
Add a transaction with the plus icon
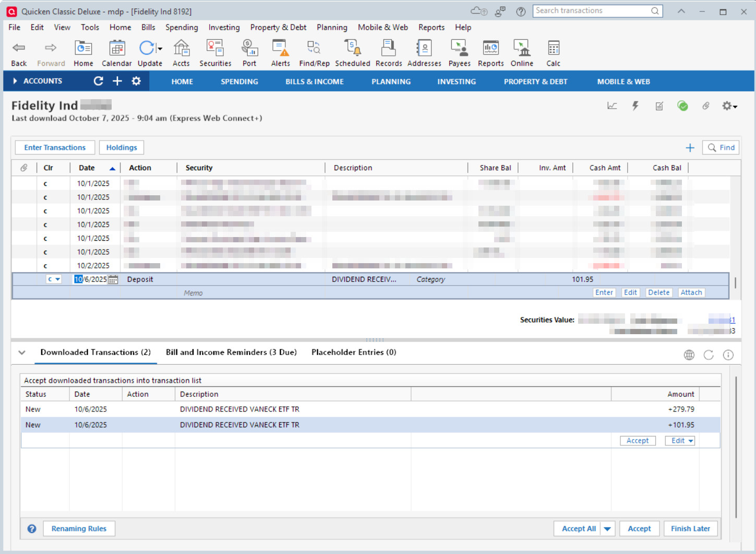click(690, 148)
